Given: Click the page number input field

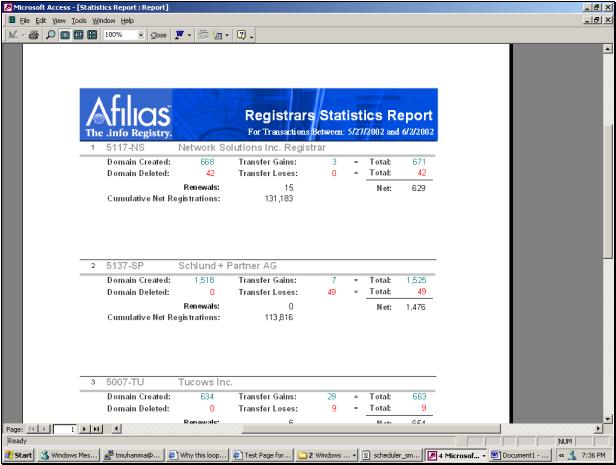Looking at the screenshot, I should (64, 429).
